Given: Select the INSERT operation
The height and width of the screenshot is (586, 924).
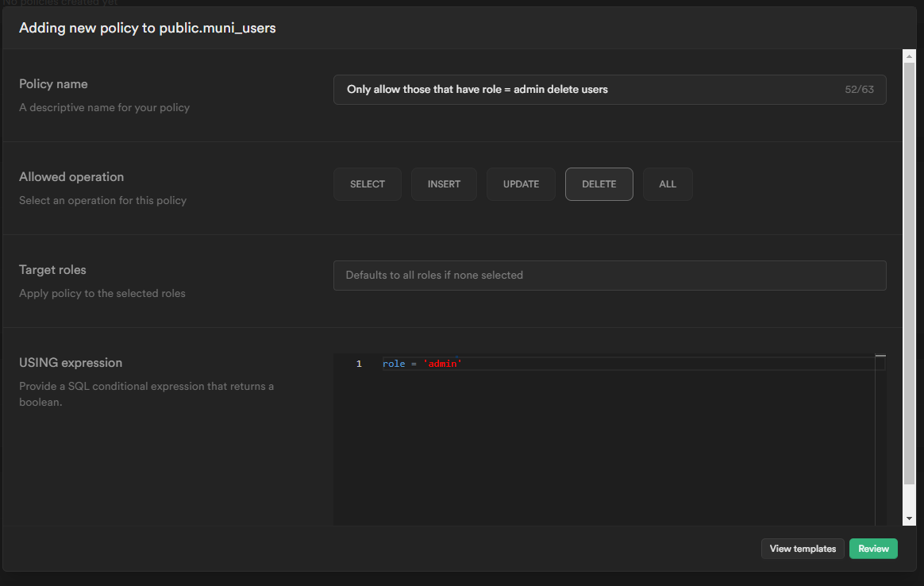Looking at the screenshot, I should [x=444, y=184].
